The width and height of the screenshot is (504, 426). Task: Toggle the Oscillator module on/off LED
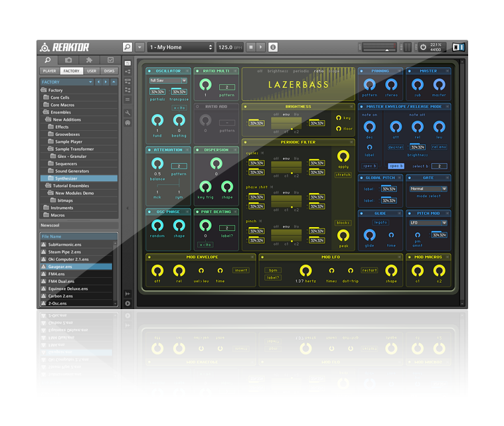149,70
